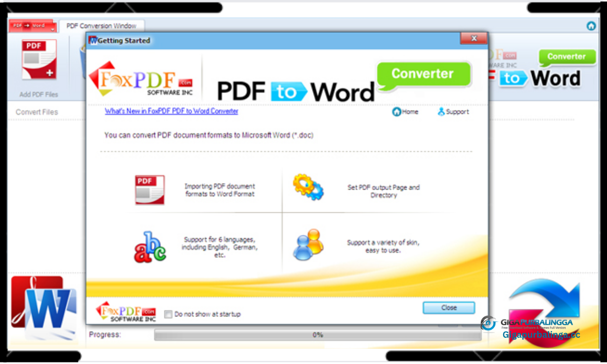607x364 pixels.
Task: Click the Importing PDF document icon
Action: tap(150, 190)
